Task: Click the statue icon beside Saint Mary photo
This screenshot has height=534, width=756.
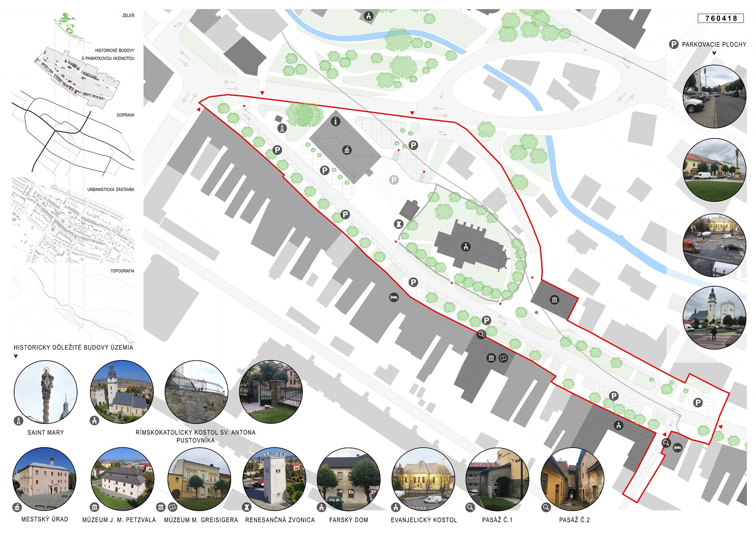Action: [x=19, y=421]
